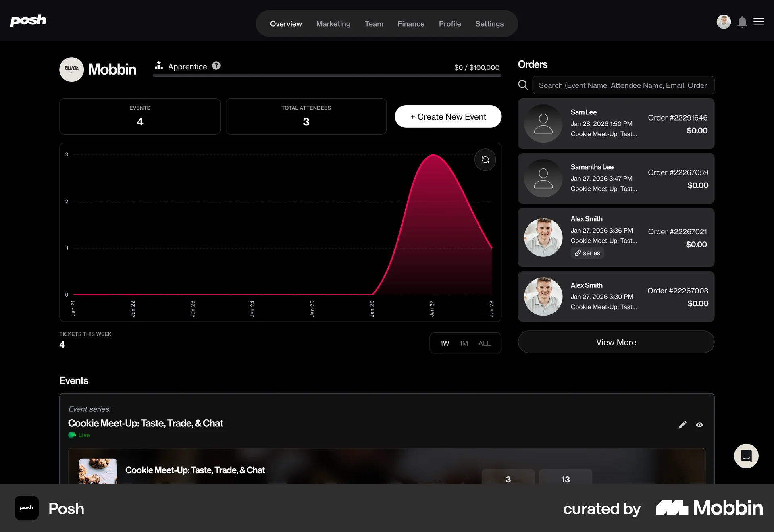Viewport: 774px width, 532px height.
Task: Open the hamburger menu
Action: (759, 22)
